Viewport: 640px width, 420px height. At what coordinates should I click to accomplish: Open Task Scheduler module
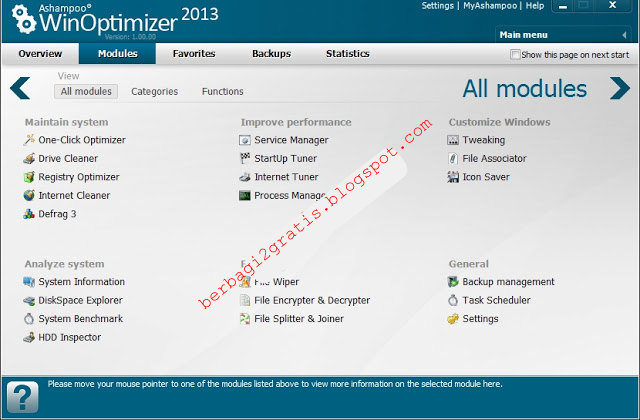tap(496, 300)
